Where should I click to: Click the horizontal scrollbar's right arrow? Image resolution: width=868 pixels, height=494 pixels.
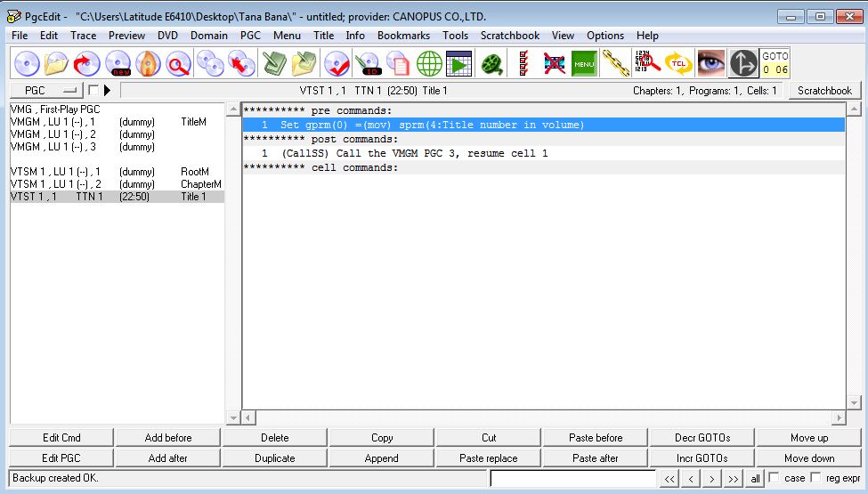click(x=840, y=417)
